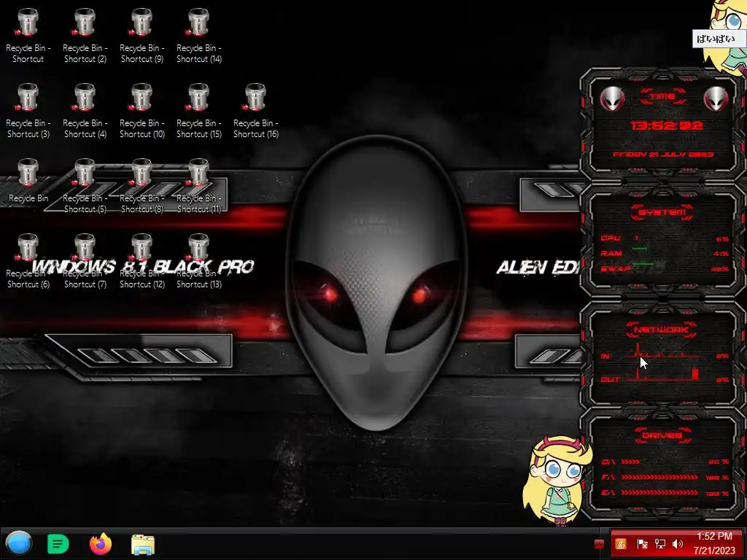Screen dimensions: 747x560
Task: Open the volume speaker tray icon
Action: click(677, 544)
